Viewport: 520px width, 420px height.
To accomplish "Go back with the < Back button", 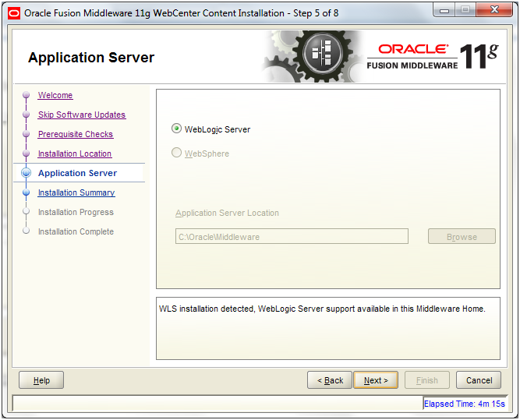I will 330,380.
